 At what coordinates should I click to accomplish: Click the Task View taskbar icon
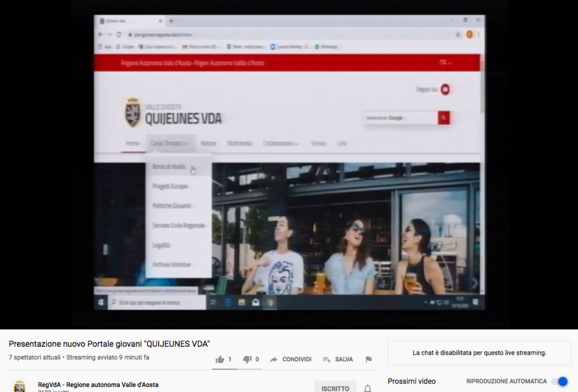[213, 302]
